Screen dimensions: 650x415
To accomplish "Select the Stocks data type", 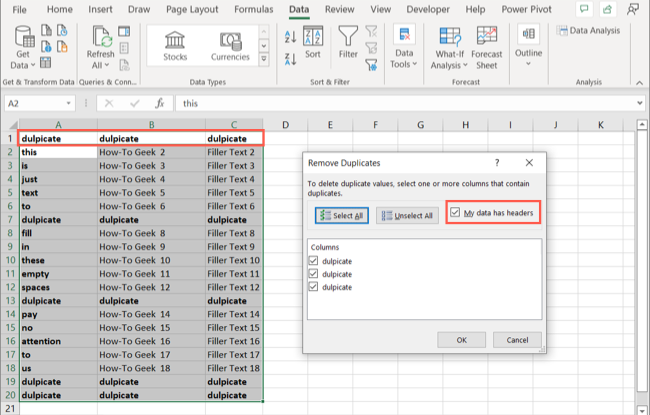I will [175, 46].
